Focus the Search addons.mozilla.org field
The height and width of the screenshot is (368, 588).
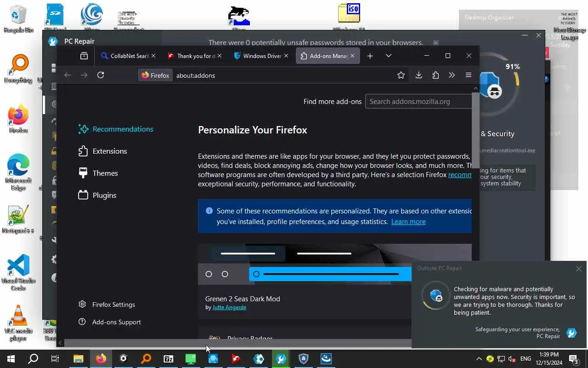pos(418,102)
